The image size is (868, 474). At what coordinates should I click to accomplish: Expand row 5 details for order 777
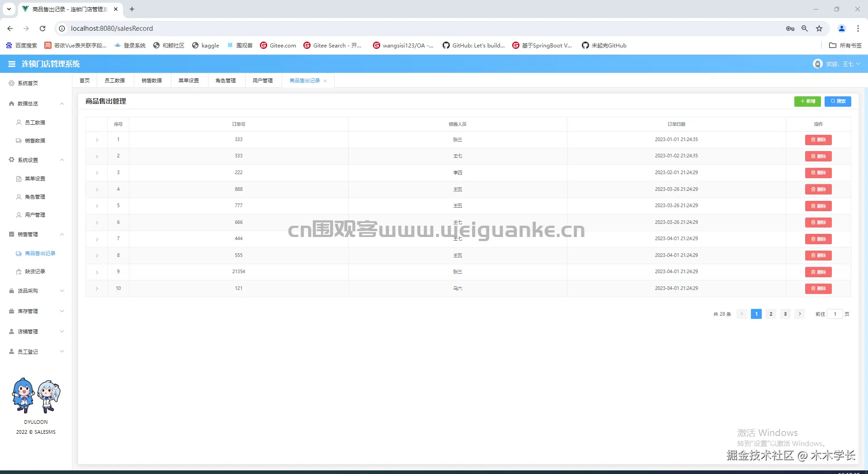97,206
